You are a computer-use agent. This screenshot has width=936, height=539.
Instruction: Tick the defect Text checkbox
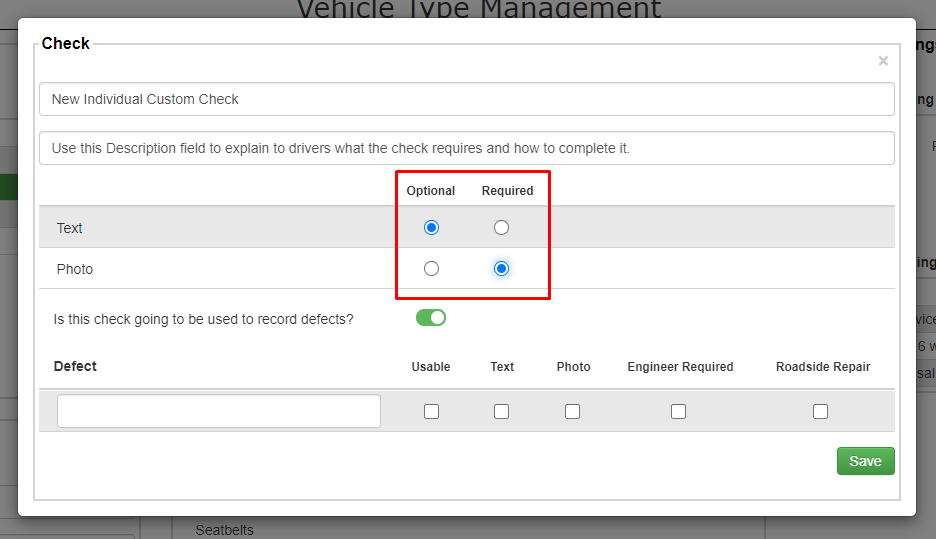point(501,411)
